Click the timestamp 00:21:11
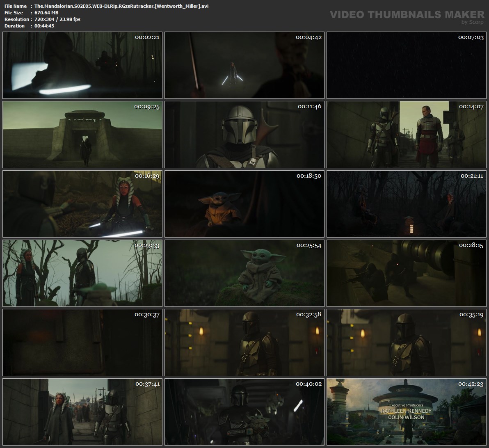The image size is (489, 448). pos(472,176)
